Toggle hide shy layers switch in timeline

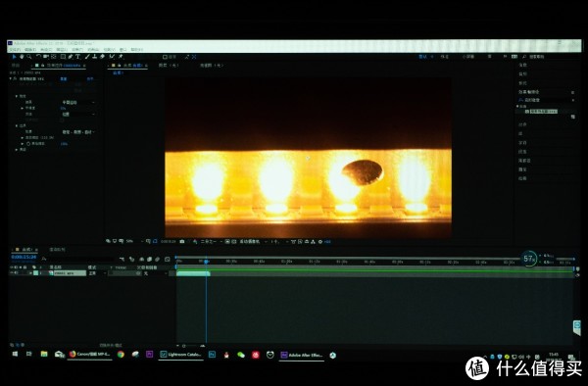141,259
